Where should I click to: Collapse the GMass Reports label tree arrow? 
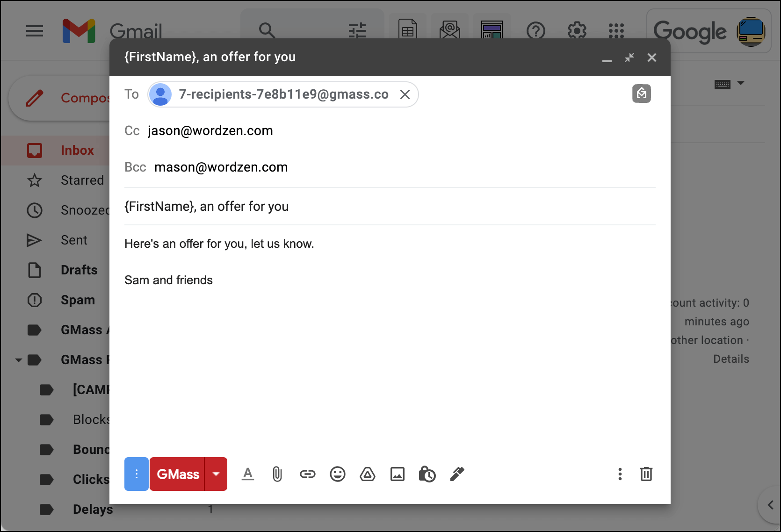tap(19, 360)
